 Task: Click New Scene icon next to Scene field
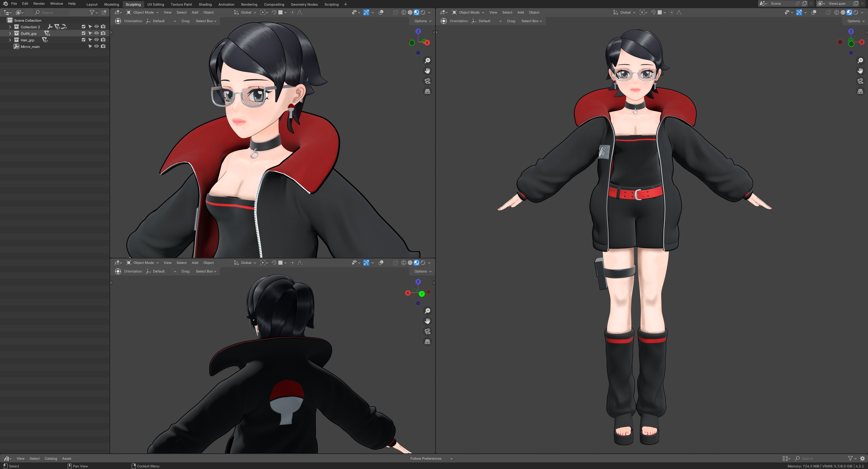[804, 3]
